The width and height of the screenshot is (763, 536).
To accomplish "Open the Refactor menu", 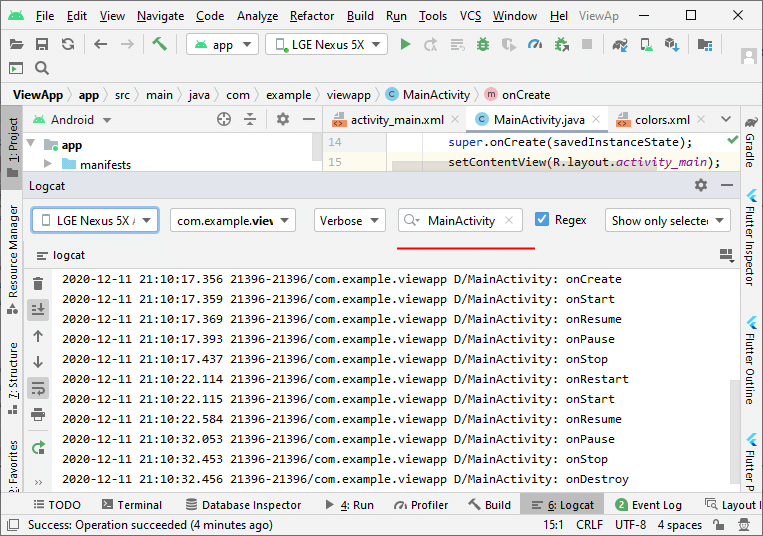I will coord(312,16).
